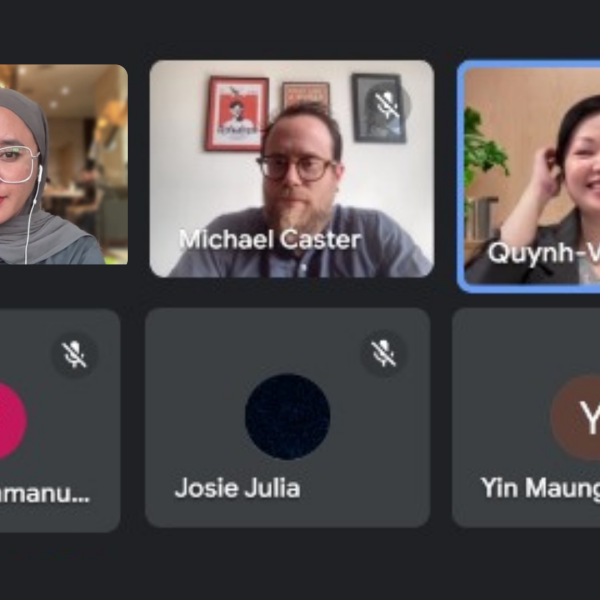Select the video of the woman wearing a gray hijab

tap(64, 165)
